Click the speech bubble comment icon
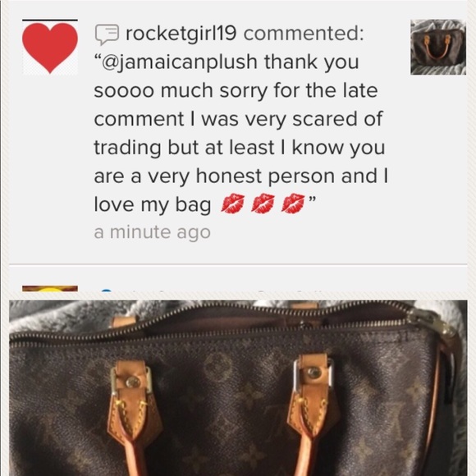 (x=107, y=34)
